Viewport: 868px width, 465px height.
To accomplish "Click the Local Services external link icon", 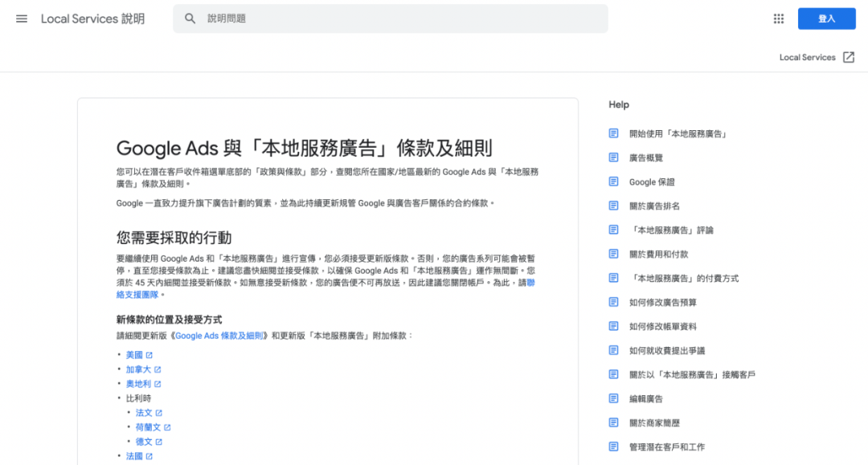I will pyautogui.click(x=849, y=57).
